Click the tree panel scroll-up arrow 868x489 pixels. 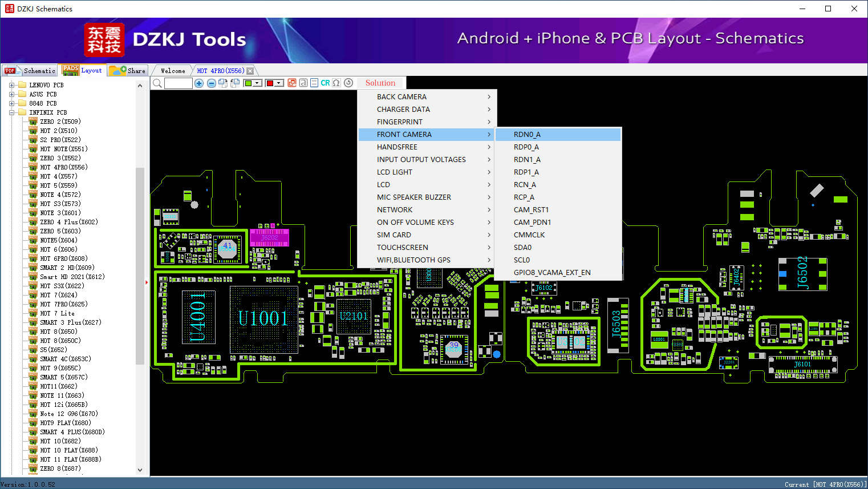point(140,86)
